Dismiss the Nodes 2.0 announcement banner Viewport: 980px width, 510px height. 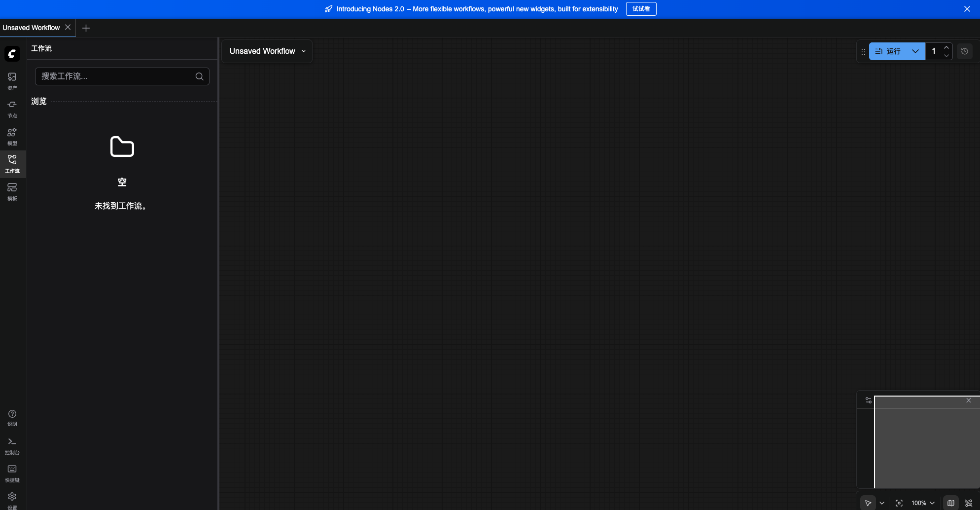(967, 9)
